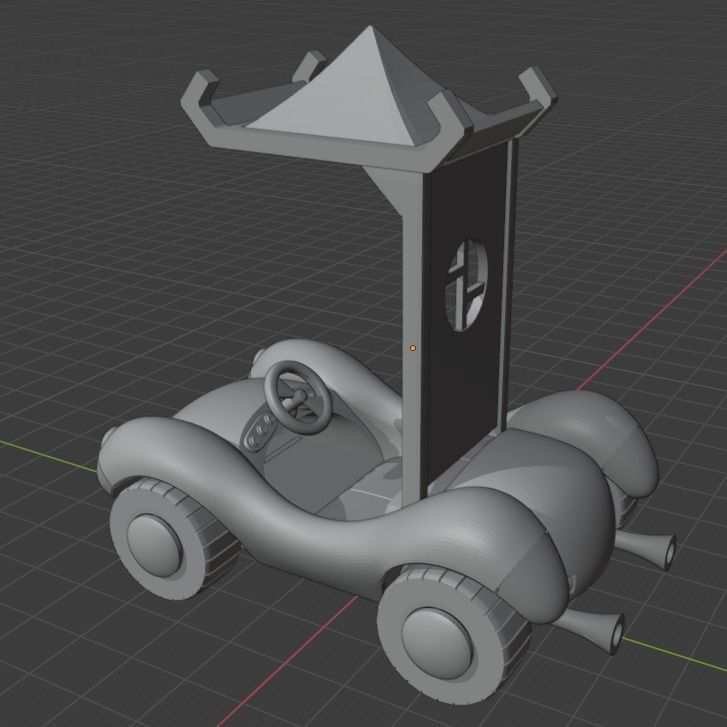Click the orange object origin dot
The image size is (727, 727).
413,348
